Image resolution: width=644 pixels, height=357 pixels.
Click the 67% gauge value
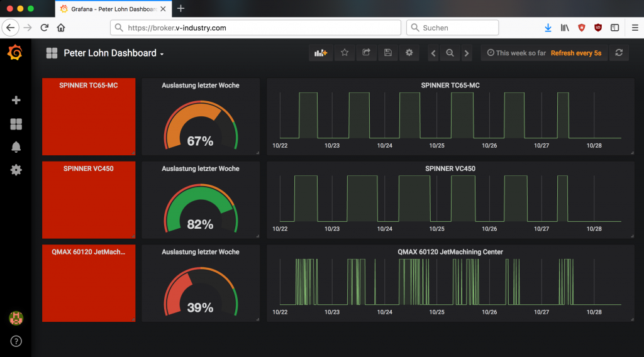[x=201, y=141]
